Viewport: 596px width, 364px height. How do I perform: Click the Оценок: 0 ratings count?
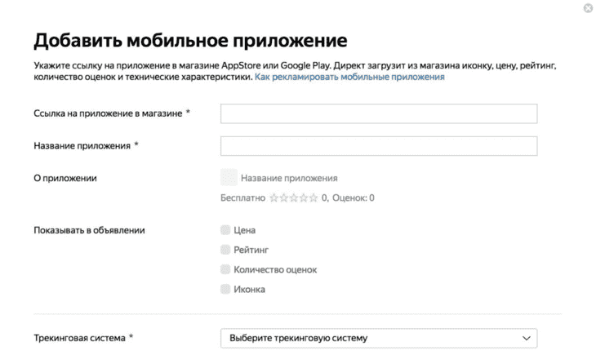coord(354,198)
